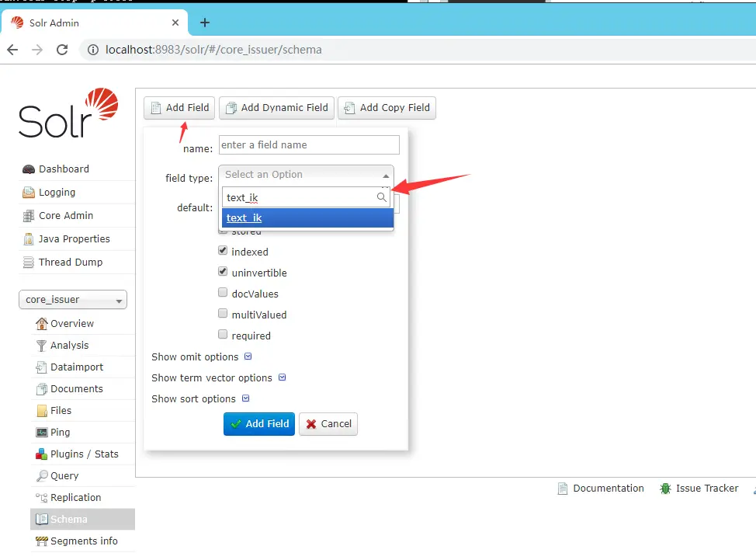Click the green checkmark on Add Field

click(x=236, y=424)
